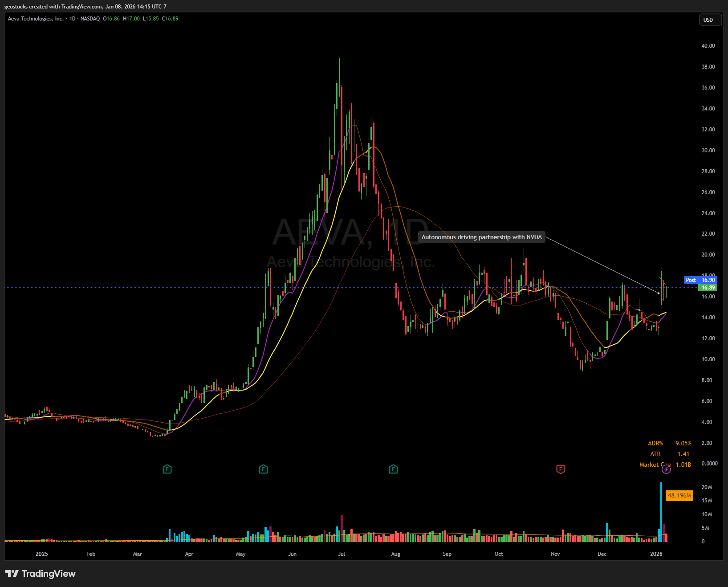Viewport: 728px width, 587px height.
Task: Click the 0.0000 price axis label
Action: 709,464
